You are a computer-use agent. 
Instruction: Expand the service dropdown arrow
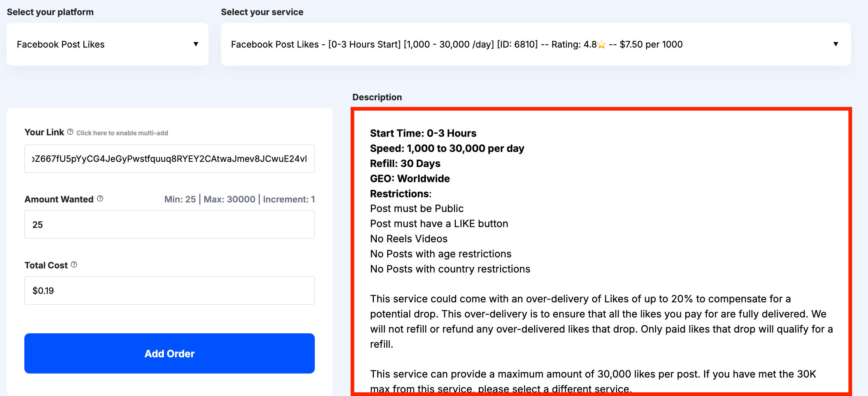tap(836, 44)
